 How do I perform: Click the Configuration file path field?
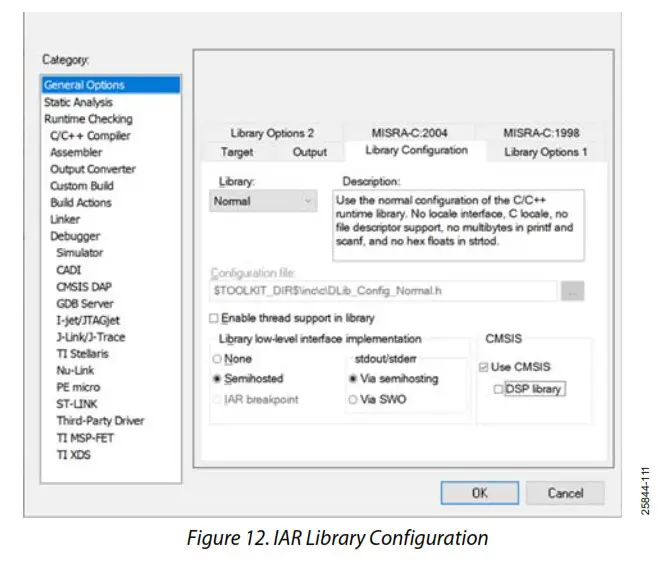click(x=383, y=291)
